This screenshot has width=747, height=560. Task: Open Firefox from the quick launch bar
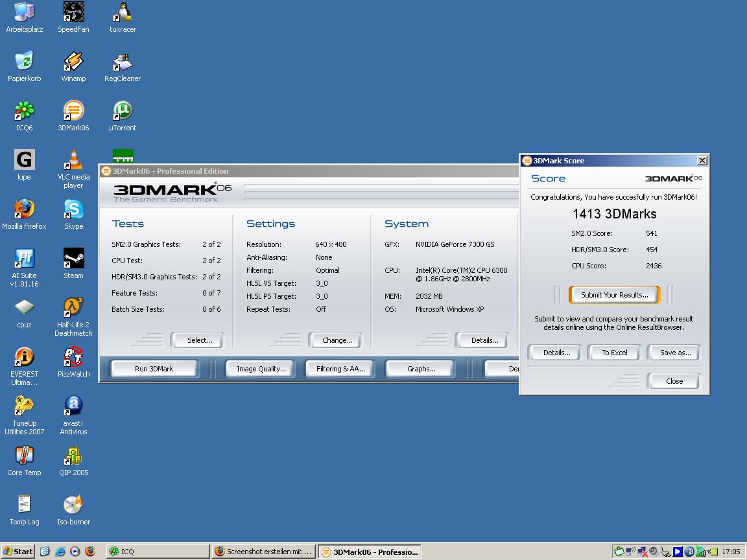[90, 552]
